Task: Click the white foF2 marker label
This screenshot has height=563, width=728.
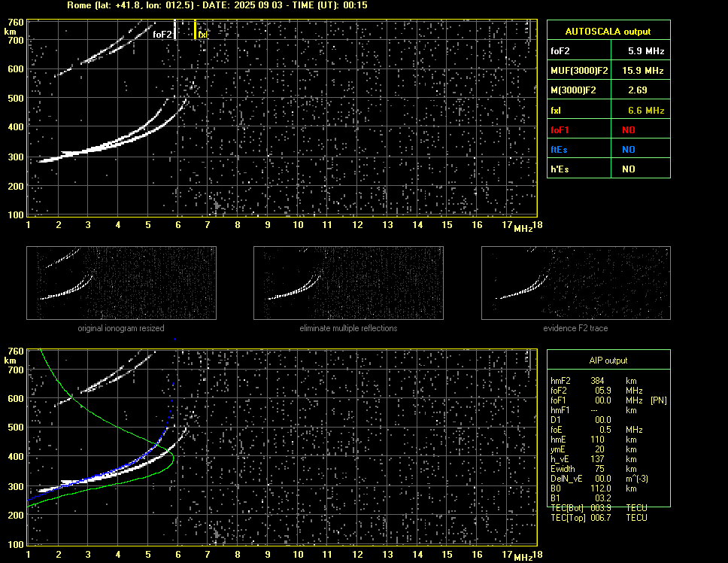Action: tap(162, 35)
